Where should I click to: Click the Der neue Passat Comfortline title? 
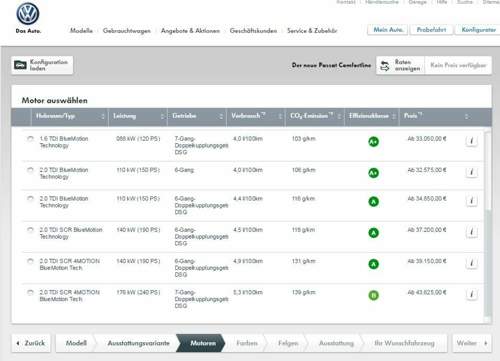point(331,65)
